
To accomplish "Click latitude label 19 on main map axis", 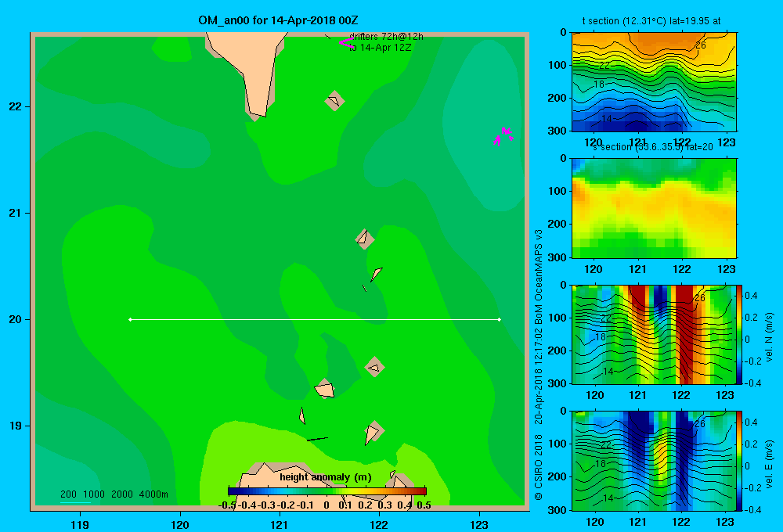I will click(x=16, y=426).
